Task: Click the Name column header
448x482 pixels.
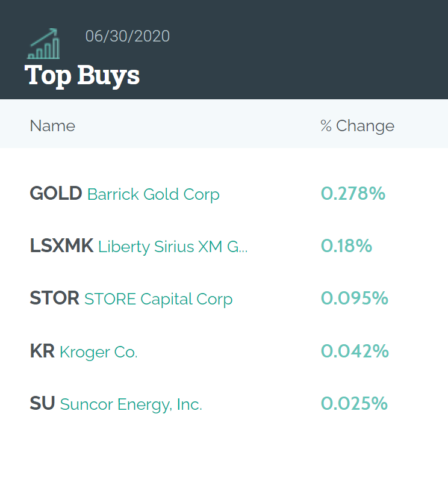Action: [52, 126]
